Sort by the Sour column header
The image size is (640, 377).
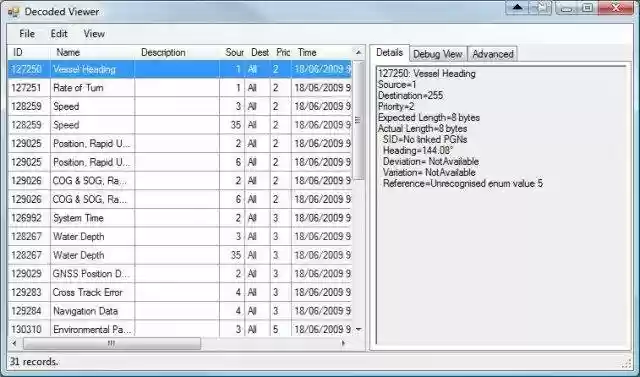click(232, 52)
